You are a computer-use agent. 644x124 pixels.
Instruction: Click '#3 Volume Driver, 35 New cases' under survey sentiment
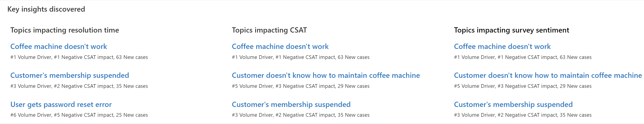(523, 115)
